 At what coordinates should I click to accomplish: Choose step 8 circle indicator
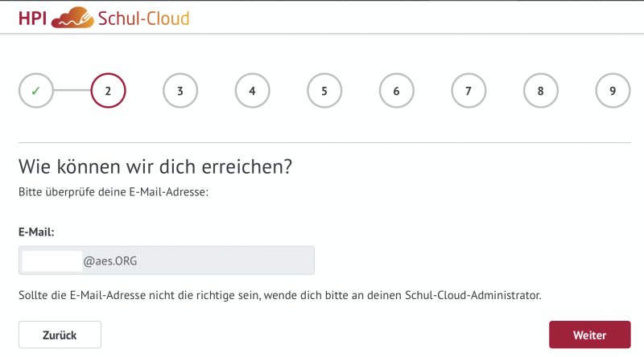(540, 91)
